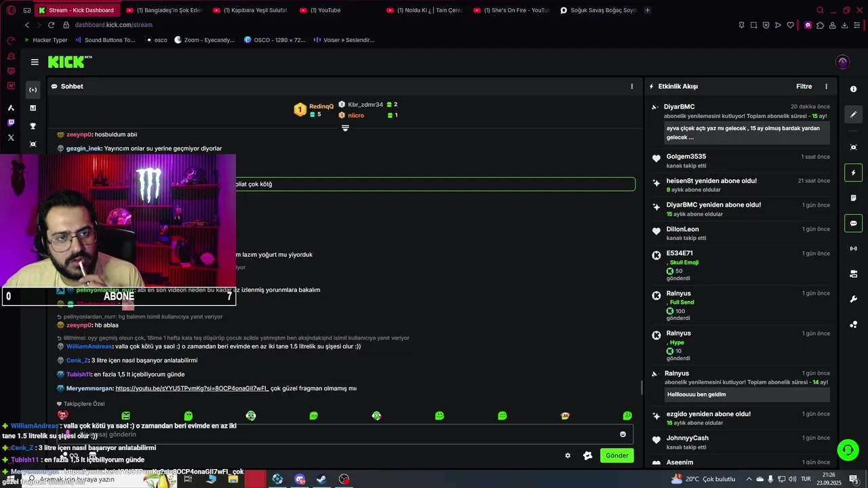The image size is (868, 488).
Task: Open Sohbet panel three-dot options
Action: (632, 86)
